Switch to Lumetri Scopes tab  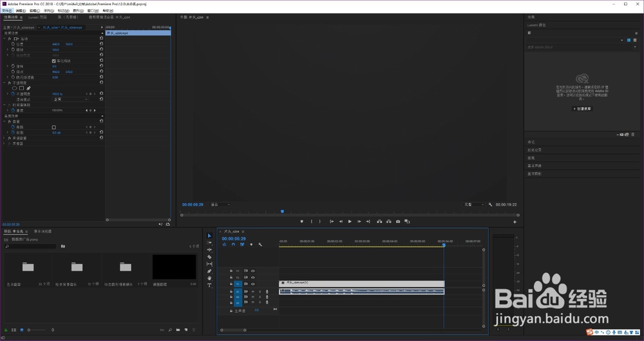[x=37, y=17]
